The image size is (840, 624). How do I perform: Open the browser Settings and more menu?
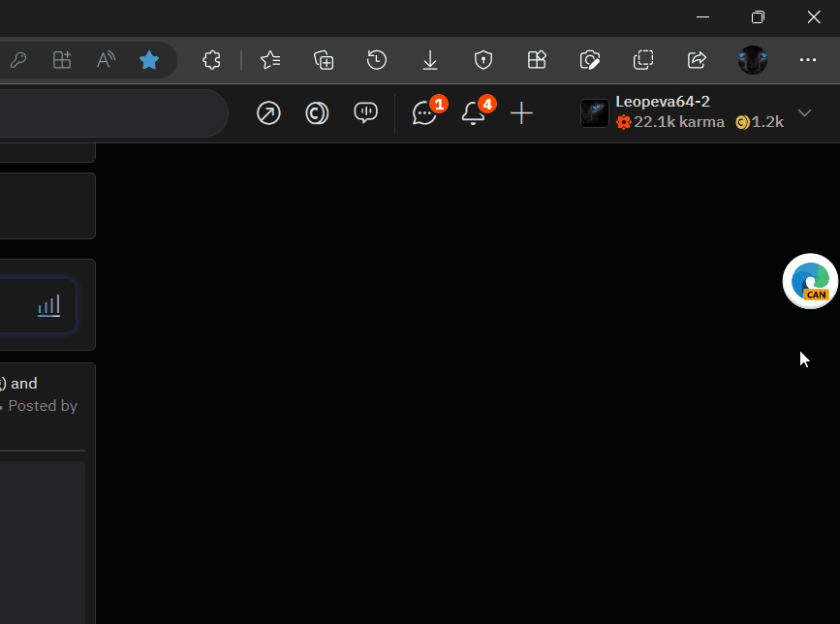point(808,60)
